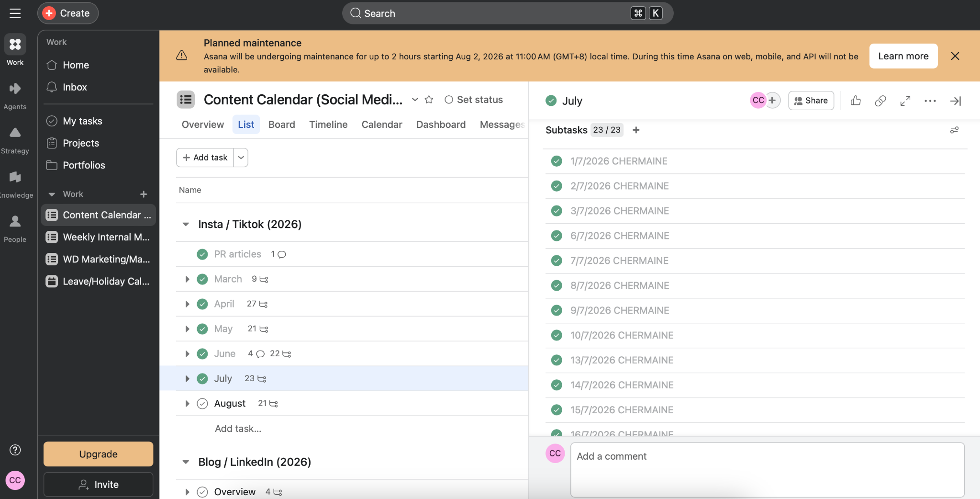Add a subtask with the plus icon

(636, 130)
